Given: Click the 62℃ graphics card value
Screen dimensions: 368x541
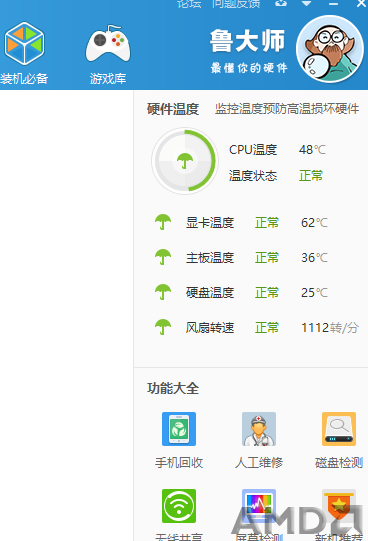Looking at the screenshot, I should click(314, 223).
